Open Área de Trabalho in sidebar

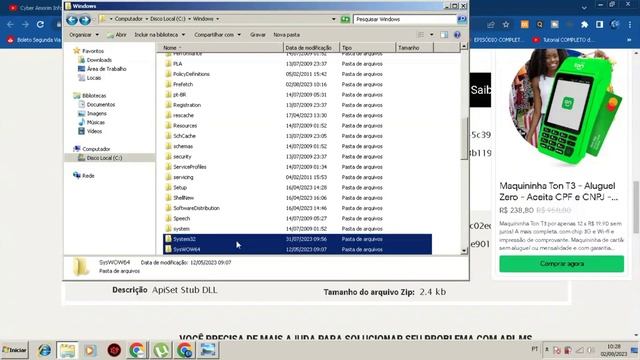point(106,69)
